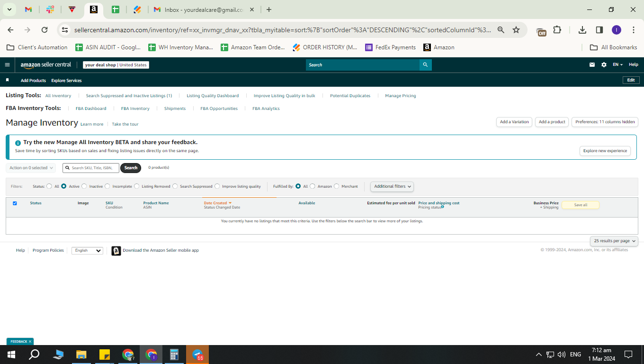Open the 'All Inventory' listing tool
This screenshot has width=644, height=364.
tap(58, 96)
